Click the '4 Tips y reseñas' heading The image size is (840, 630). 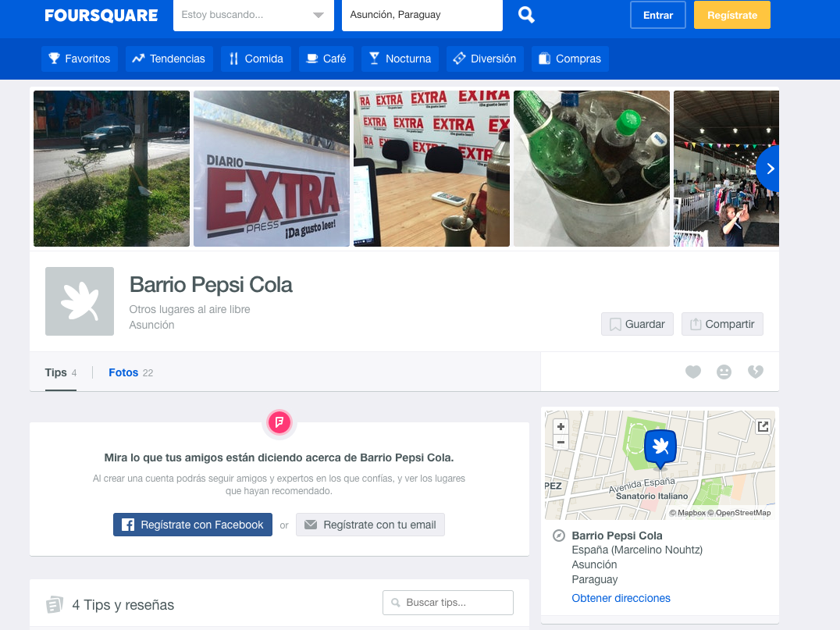point(123,605)
